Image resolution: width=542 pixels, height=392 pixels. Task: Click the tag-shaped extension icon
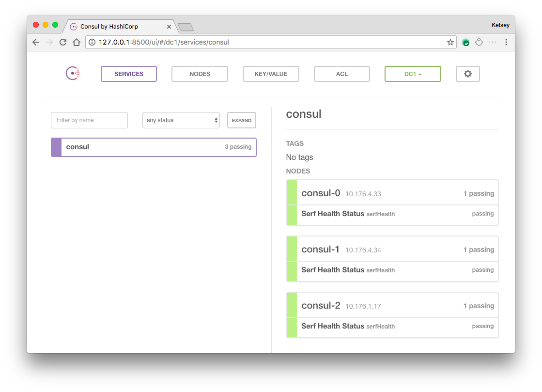479,42
